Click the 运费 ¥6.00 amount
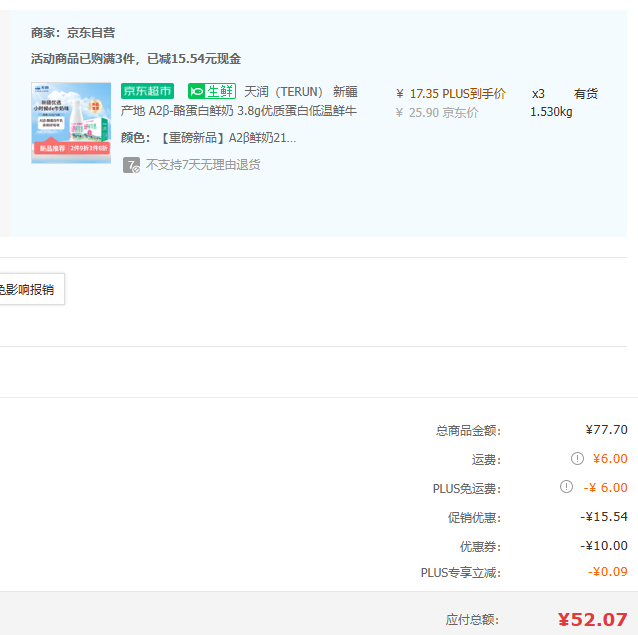 click(610, 458)
